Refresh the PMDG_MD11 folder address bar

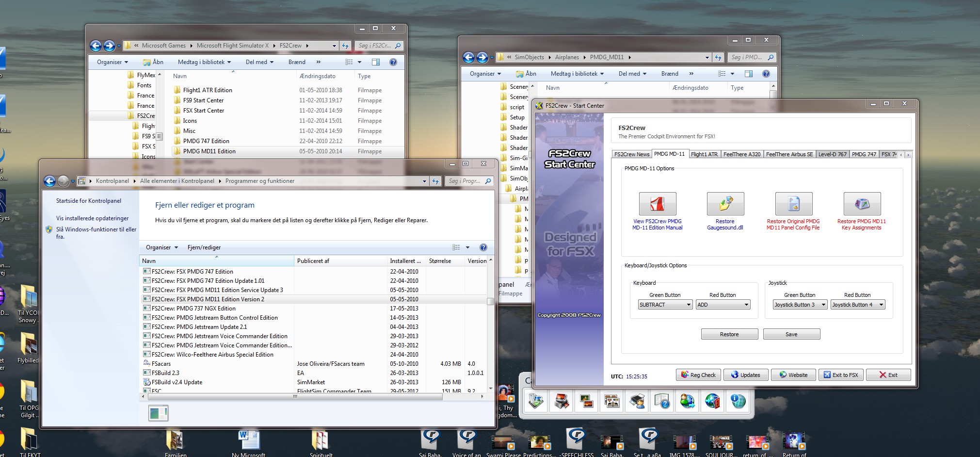pos(718,57)
